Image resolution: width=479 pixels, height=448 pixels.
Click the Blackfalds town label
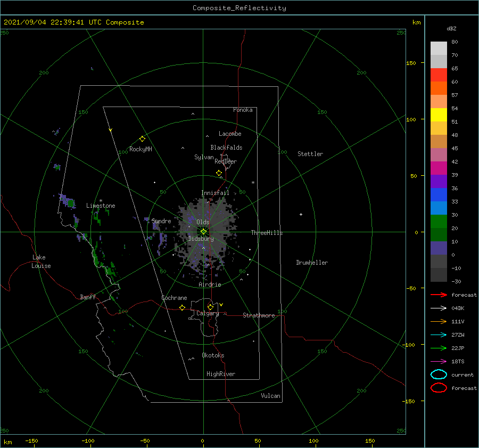pyautogui.click(x=226, y=148)
